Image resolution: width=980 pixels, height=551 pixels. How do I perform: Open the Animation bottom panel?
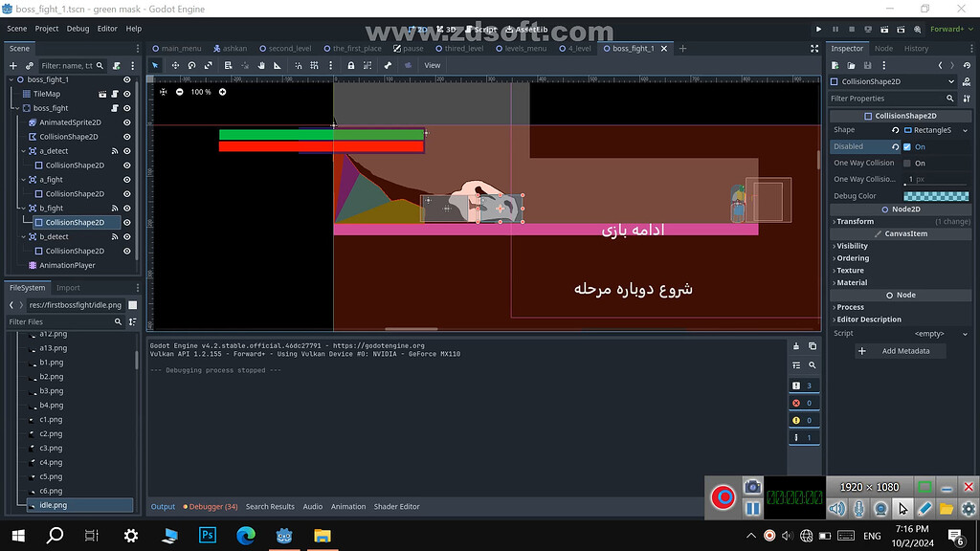348,507
